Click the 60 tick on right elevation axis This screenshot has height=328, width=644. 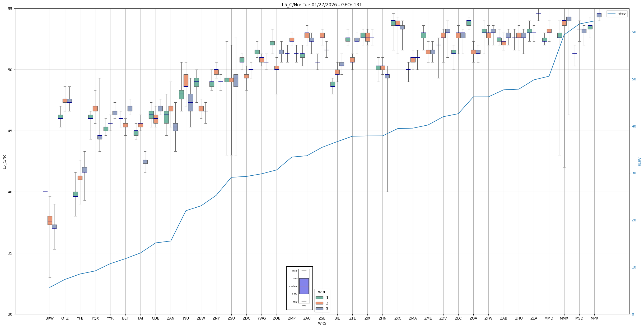(634, 32)
